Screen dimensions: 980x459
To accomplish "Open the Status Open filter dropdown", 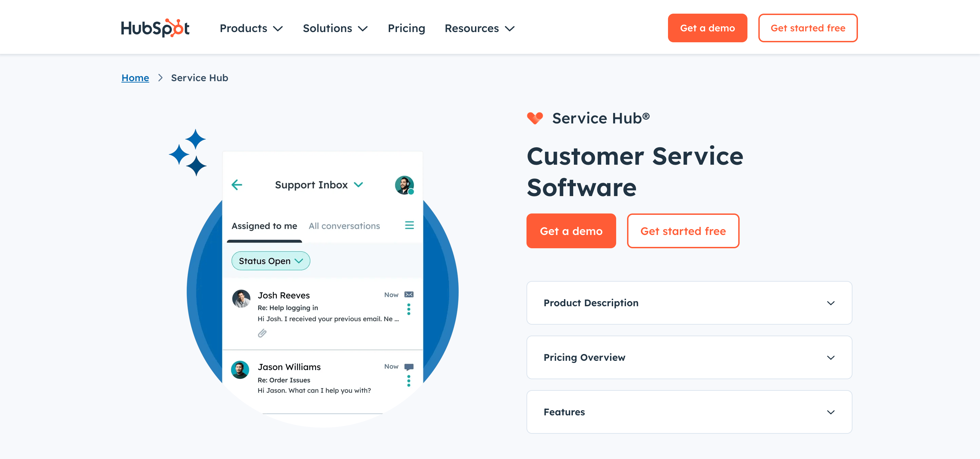I will click(x=270, y=261).
